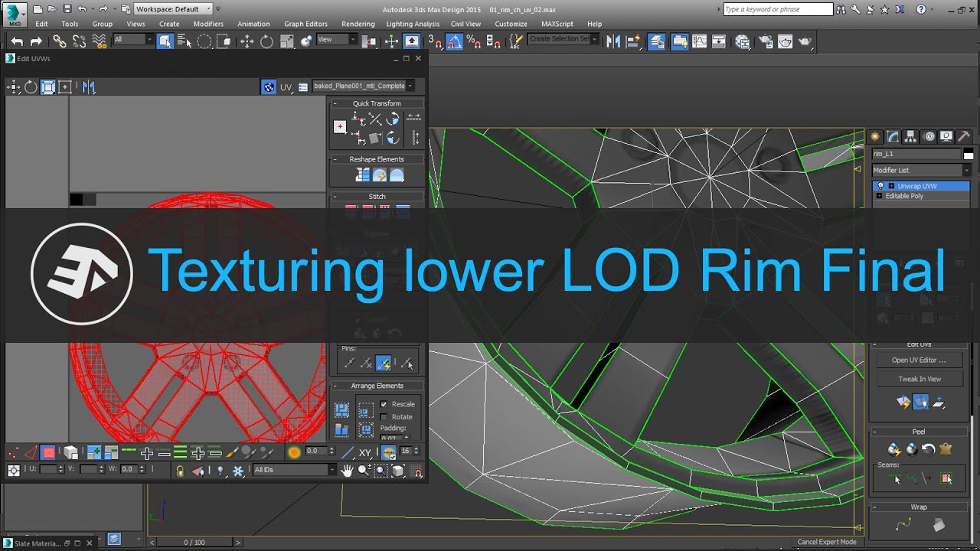Collapse the Quick Transform rollout
Viewport: 980px width, 551px height.
377,103
